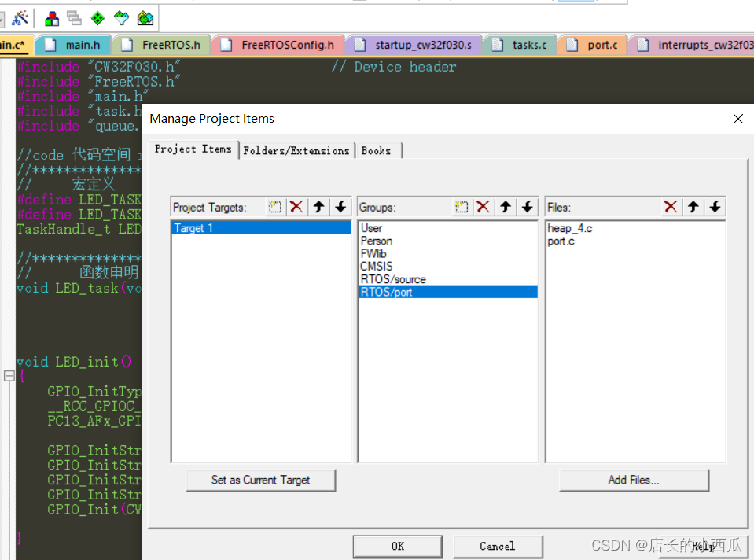Open the Books tab

[x=377, y=150]
